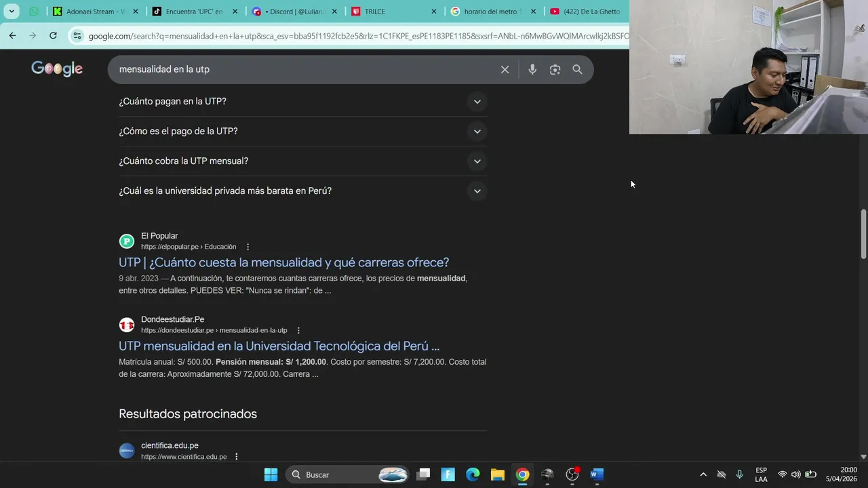Open Task View on the taskbar
868x488 pixels.
click(423, 474)
